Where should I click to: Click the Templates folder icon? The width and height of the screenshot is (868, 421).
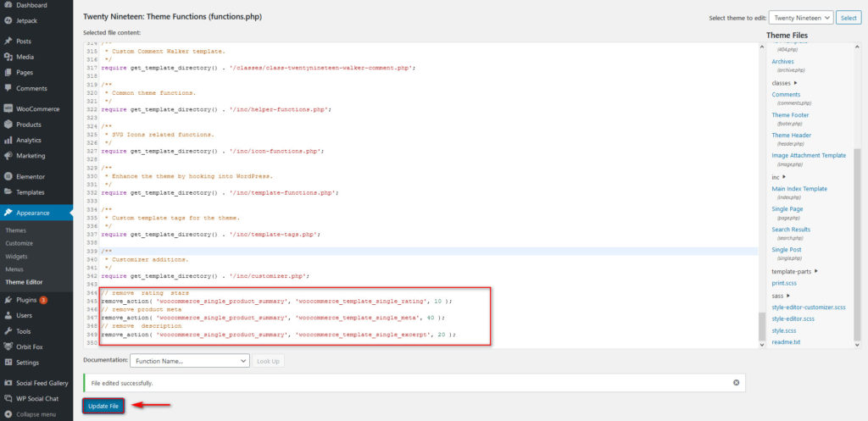coord(8,192)
